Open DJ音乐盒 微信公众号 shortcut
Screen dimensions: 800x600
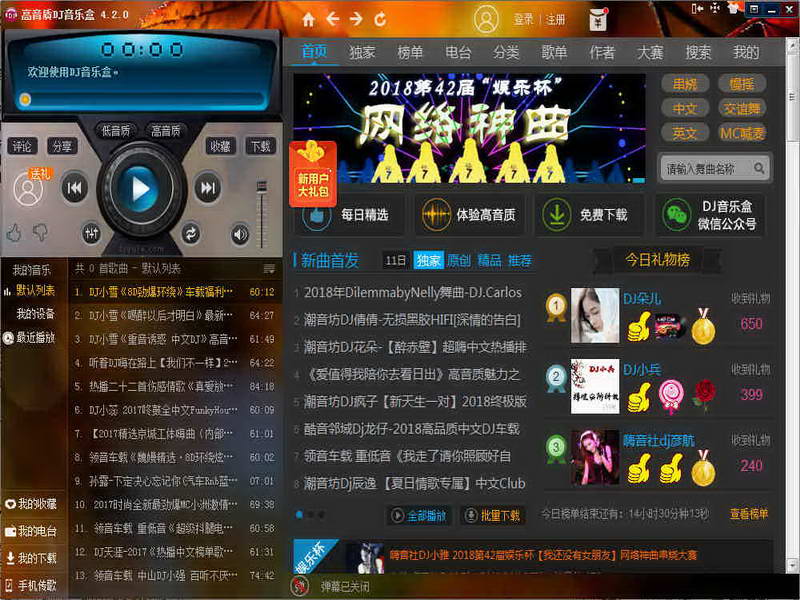click(x=710, y=215)
